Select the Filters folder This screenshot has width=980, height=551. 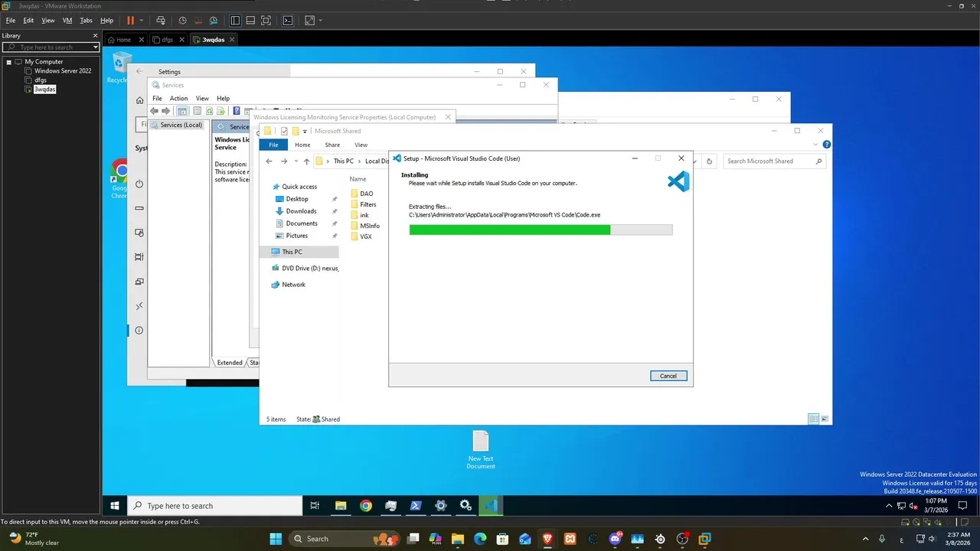[364, 204]
